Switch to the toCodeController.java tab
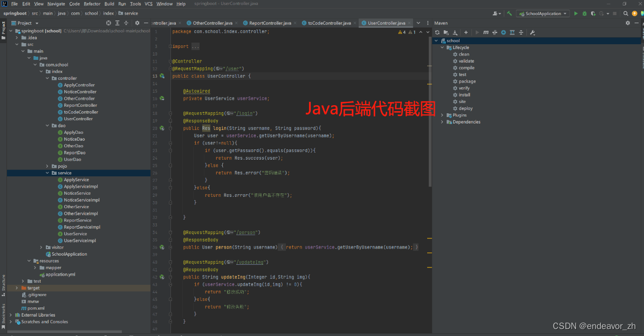Screen dimensions: 644x336 [330, 23]
